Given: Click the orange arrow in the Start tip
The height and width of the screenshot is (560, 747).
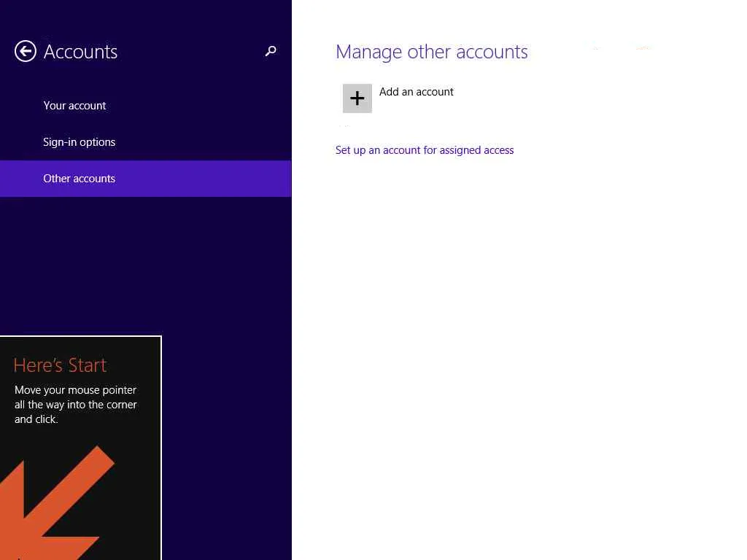Looking at the screenshot, I should pyautogui.click(x=58, y=503).
